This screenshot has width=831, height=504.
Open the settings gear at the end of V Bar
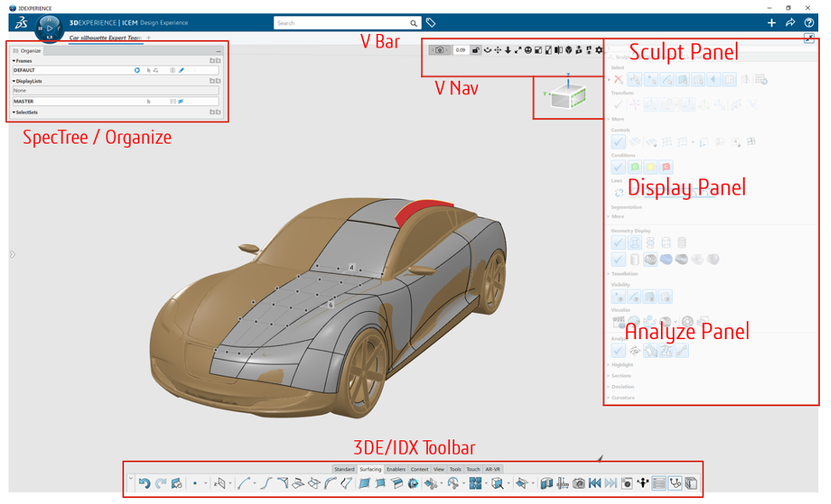click(x=598, y=49)
